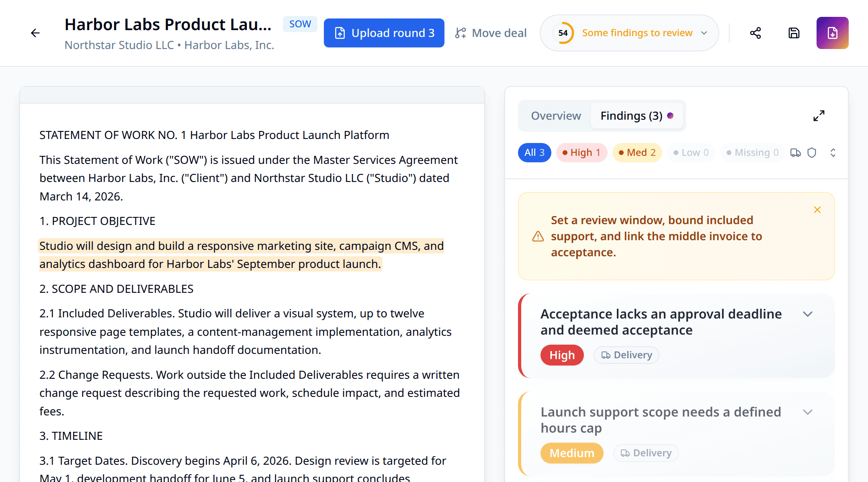Switch to the Overview tab
The width and height of the screenshot is (868, 482).
pos(556,116)
